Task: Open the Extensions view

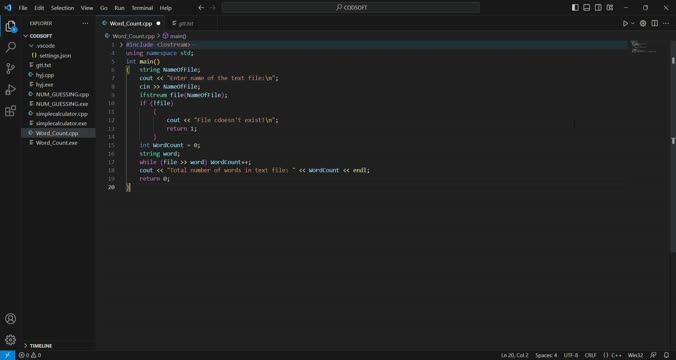Action: [x=10, y=111]
